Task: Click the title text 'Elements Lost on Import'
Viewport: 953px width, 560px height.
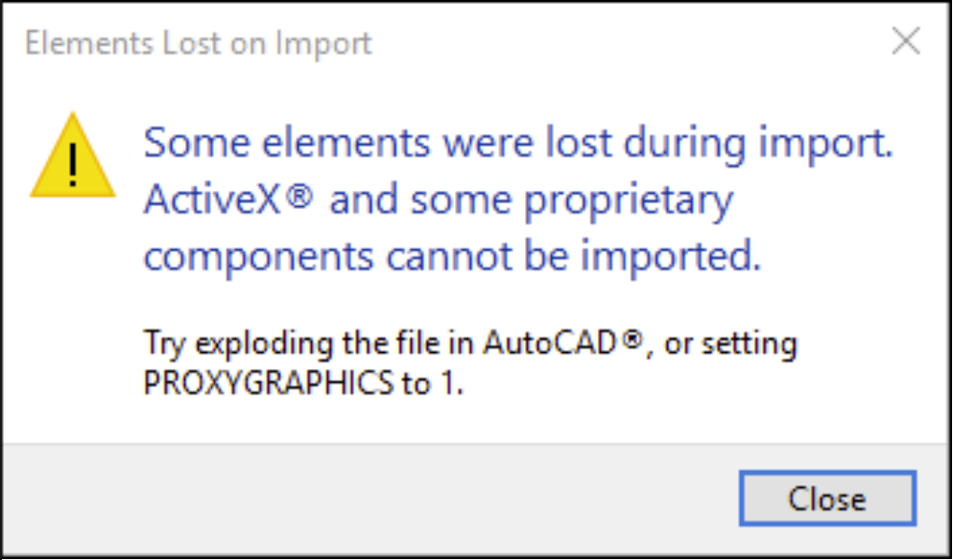Action: coord(199,42)
